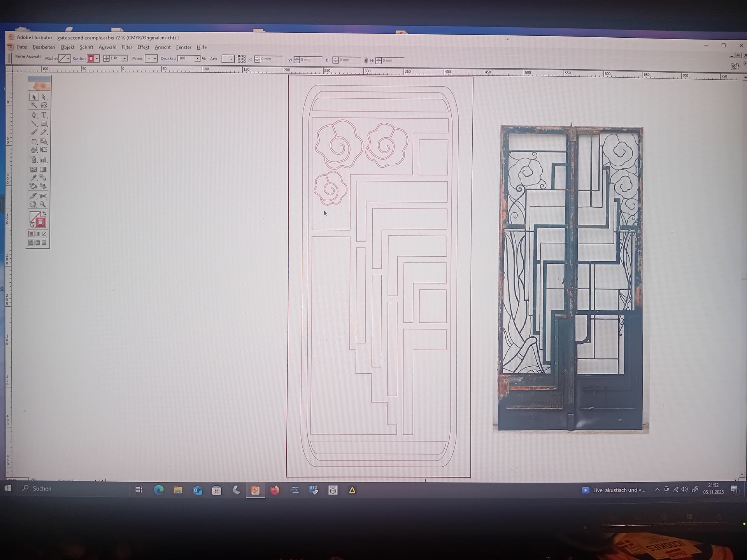Choose the Magic Wand tool
Screen dimensions: 747x560
coord(34,105)
